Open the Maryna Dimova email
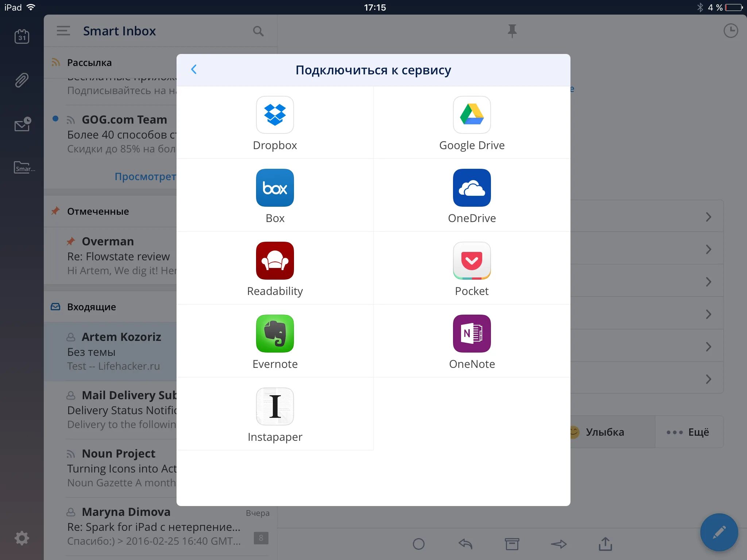 [x=160, y=526]
